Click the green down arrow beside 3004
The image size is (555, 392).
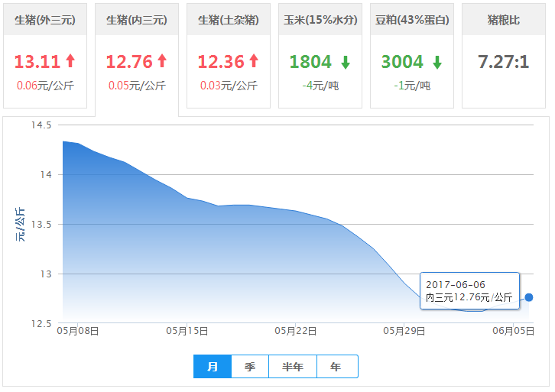click(x=437, y=63)
